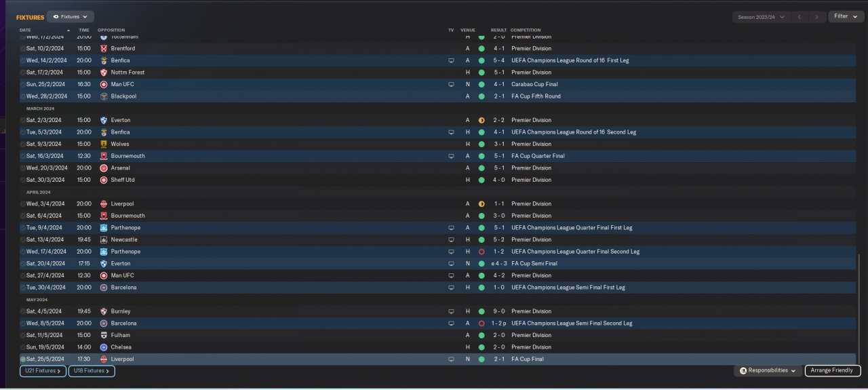The width and height of the screenshot is (868, 390).
Task: Click the Benfica crest on 14/2/2024 row
Action: click(x=104, y=60)
